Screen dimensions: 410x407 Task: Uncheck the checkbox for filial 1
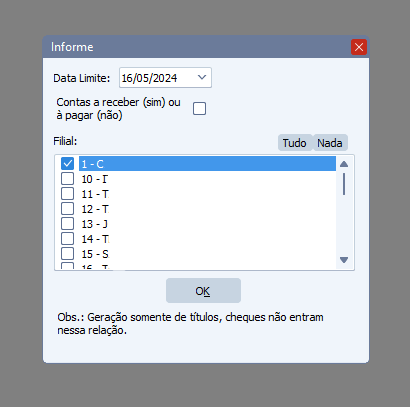point(67,164)
